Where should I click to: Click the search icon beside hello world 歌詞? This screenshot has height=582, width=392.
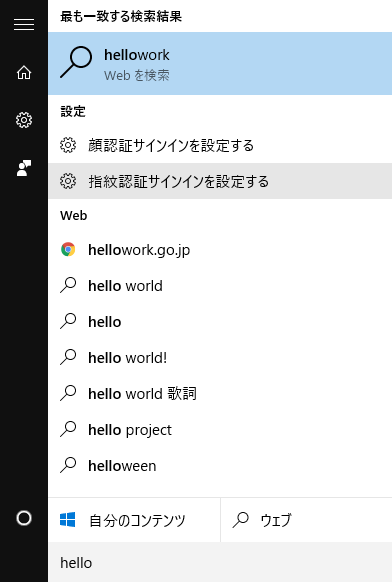pyautogui.click(x=68, y=393)
